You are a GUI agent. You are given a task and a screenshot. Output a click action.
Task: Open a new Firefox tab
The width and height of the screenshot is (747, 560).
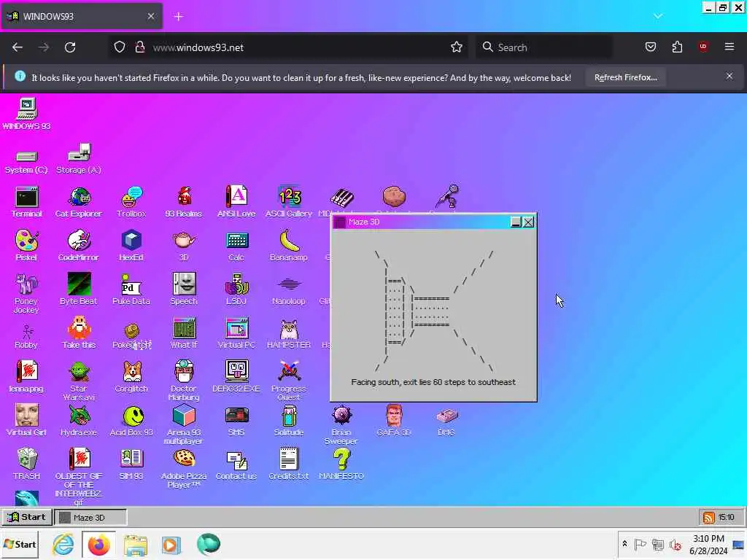tap(179, 17)
